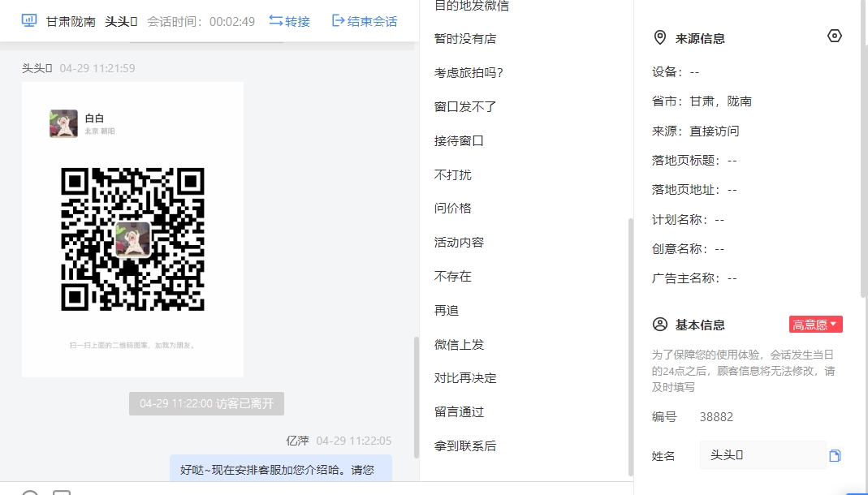Click the 转接 transfer button

click(290, 21)
